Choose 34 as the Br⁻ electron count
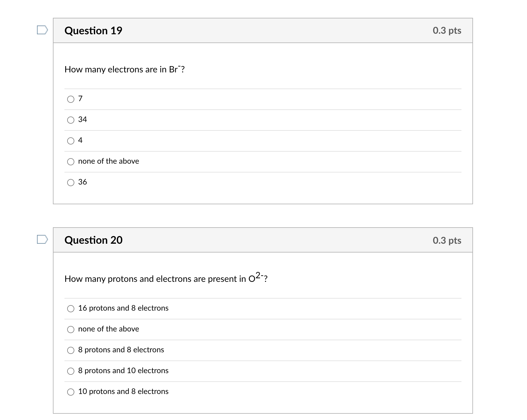Viewport: 527px width, 420px height. (x=71, y=120)
